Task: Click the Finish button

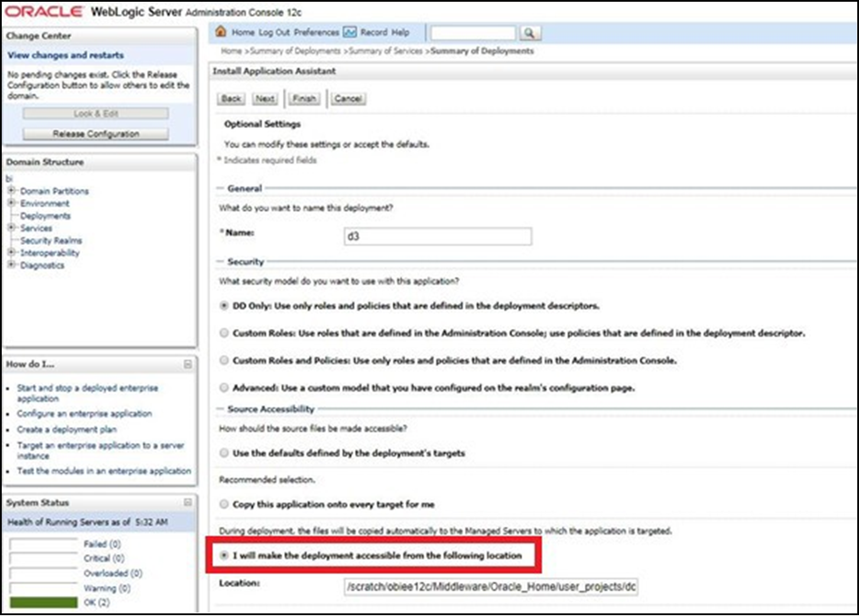Action: (304, 99)
